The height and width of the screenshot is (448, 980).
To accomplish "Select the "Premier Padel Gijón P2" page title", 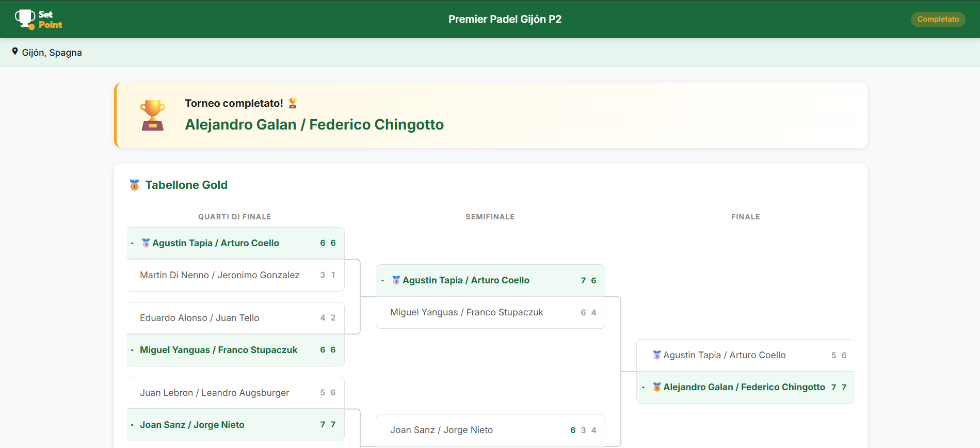I will pos(505,19).
